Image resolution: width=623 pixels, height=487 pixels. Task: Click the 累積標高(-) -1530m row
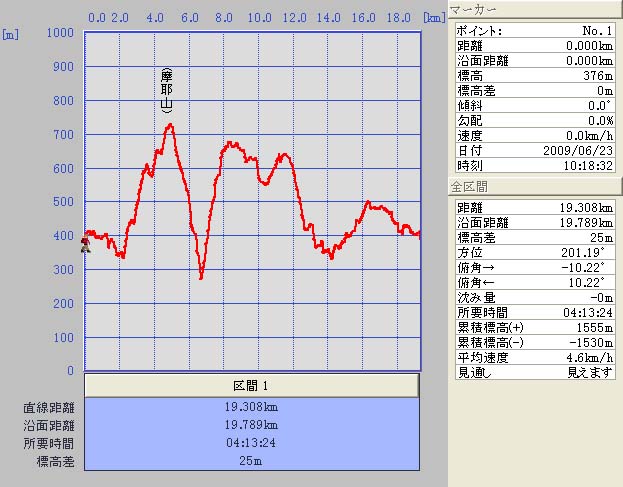click(x=535, y=342)
